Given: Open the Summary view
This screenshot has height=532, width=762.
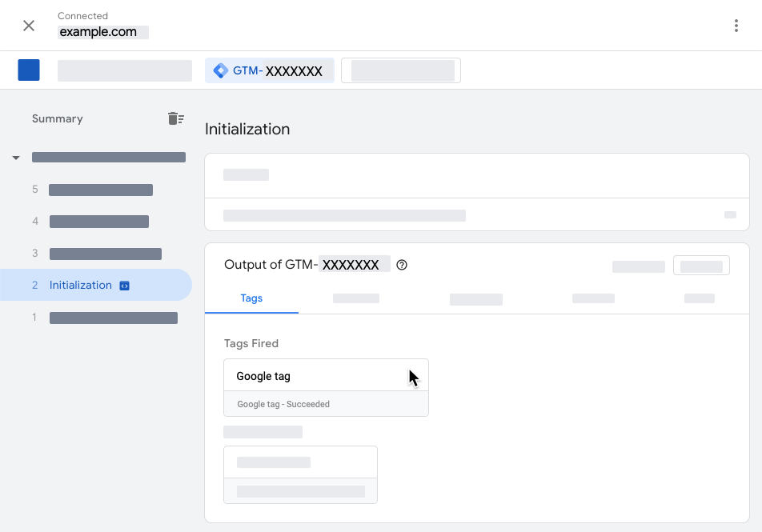Looking at the screenshot, I should click(58, 118).
